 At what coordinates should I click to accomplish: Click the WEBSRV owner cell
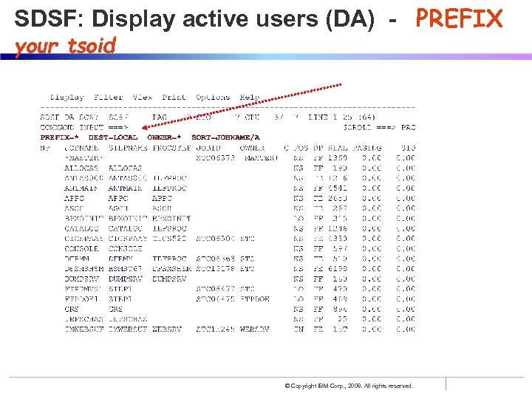point(254,330)
